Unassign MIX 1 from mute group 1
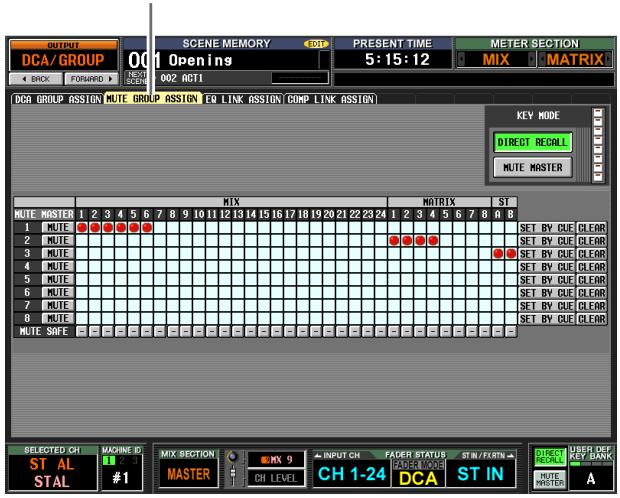 pyautogui.click(x=82, y=227)
